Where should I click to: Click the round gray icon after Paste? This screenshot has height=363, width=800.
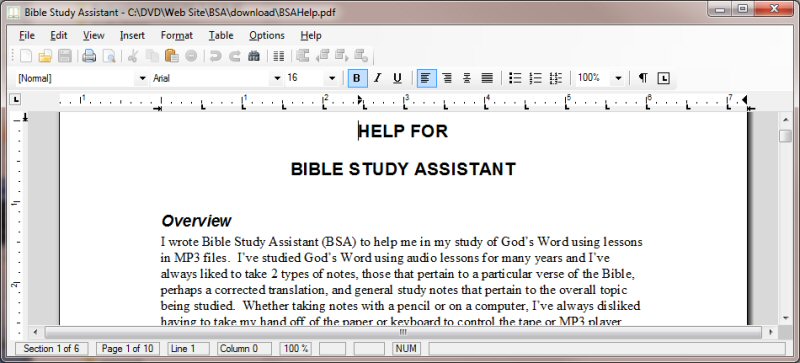click(x=191, y=56)
